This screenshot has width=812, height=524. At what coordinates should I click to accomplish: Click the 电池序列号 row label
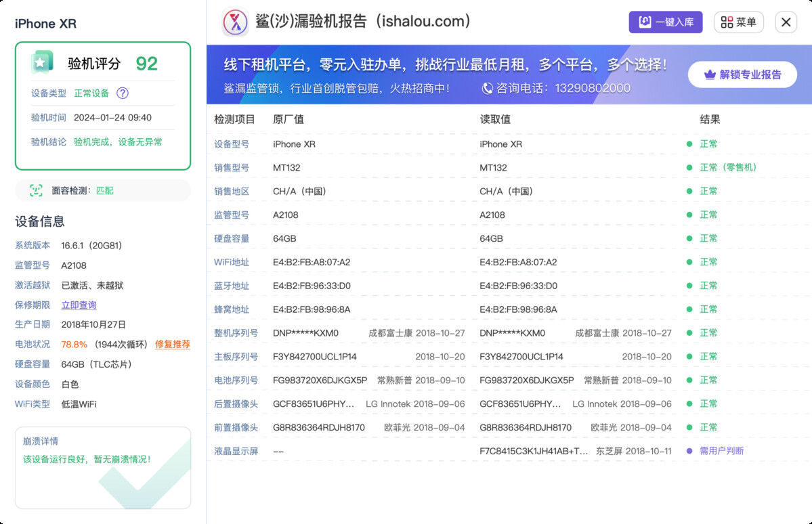(x=236, y=380)
